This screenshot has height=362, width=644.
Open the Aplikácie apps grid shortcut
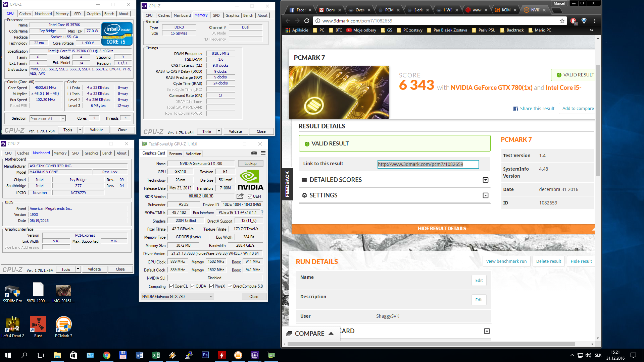pyautogui.click(x=297, y=30)
